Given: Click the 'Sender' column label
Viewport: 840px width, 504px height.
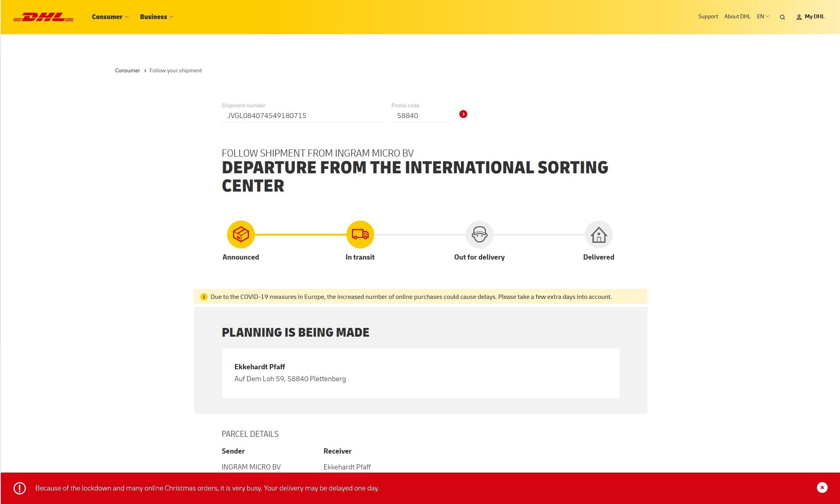Looking at the screenshot, I should click(x=233, y=451).
